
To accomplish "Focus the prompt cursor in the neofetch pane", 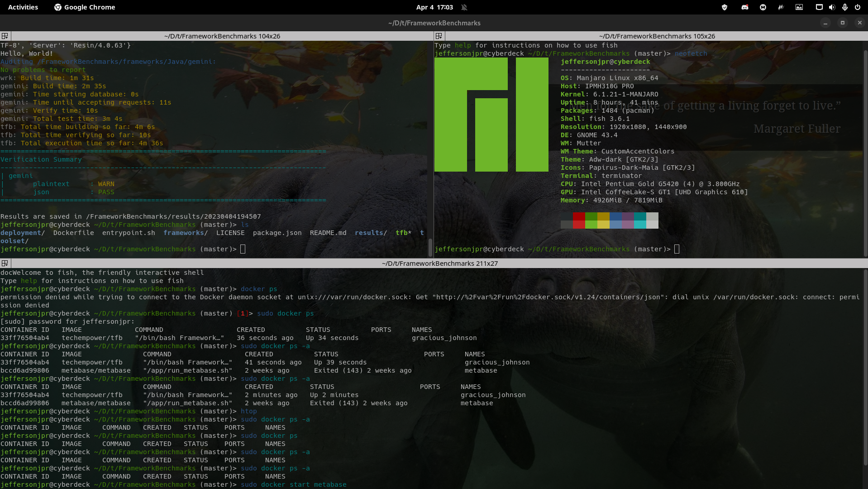I will 677,249.
